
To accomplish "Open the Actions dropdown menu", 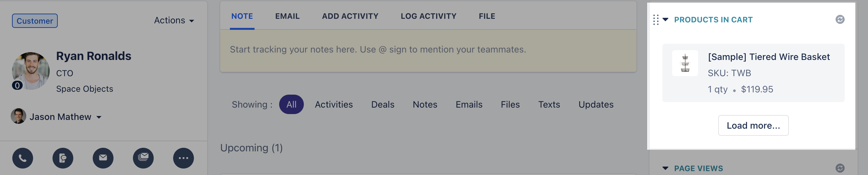I will point(174,20).
